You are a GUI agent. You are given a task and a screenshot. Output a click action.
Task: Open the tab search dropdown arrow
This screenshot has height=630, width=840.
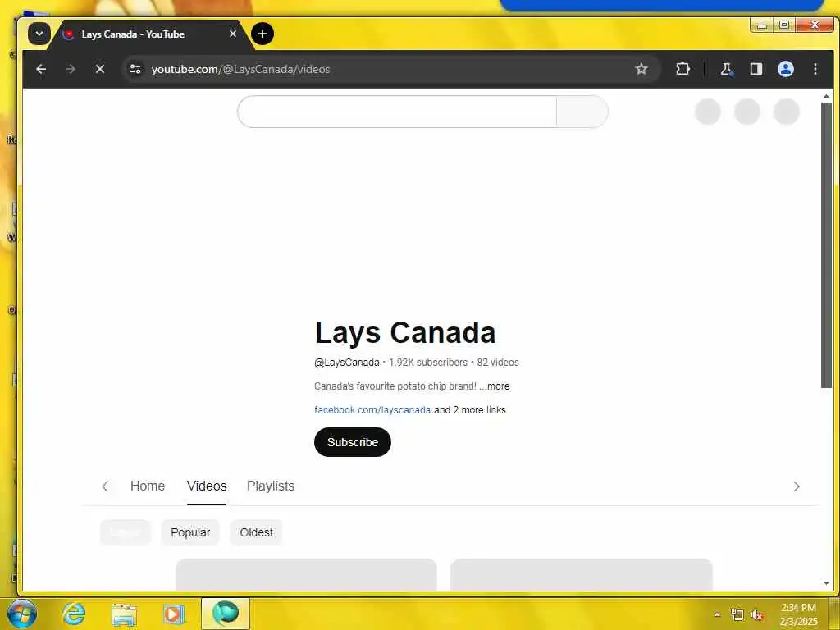click(39, 34)
